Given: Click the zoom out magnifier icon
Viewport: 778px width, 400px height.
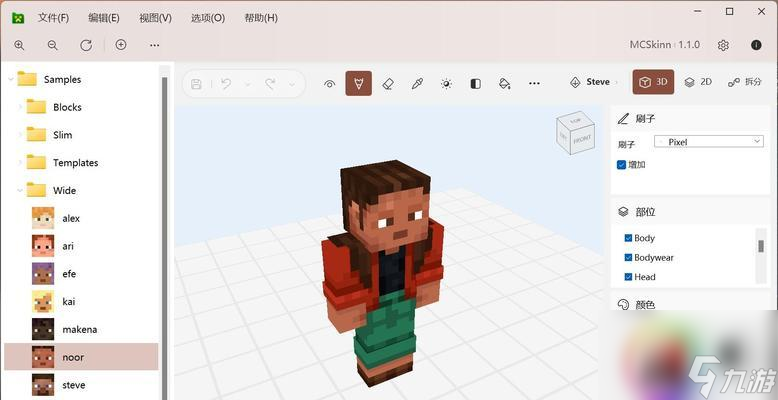Looking at the screenshot, I should click(53, 45).
